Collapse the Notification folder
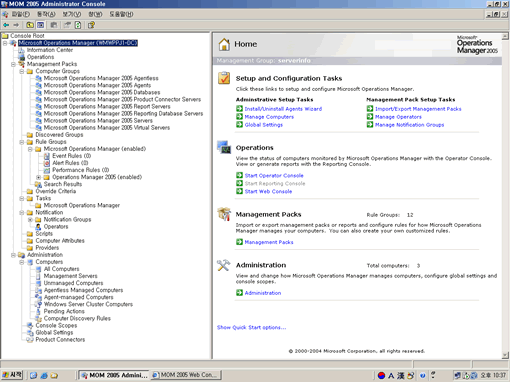Viewport: 510px width, 382px height. (22, 213)
